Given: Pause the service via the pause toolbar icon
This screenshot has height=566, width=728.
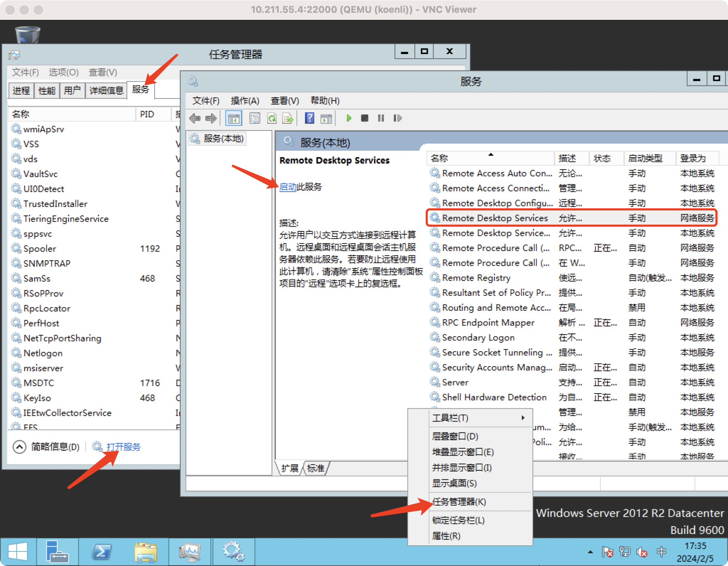Looking at the screenshot, I should (x=381, y=118).
